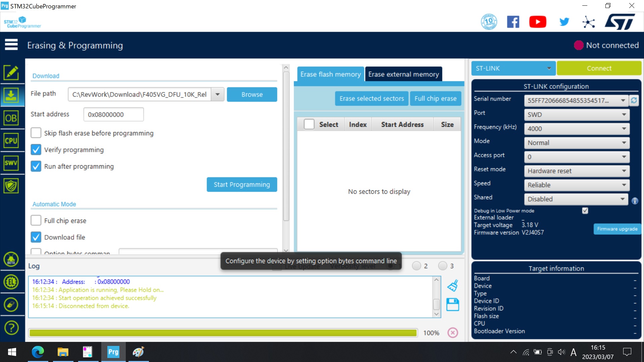Set verbosity level to 2
The image size is (644, 362).
pos(417,266)
